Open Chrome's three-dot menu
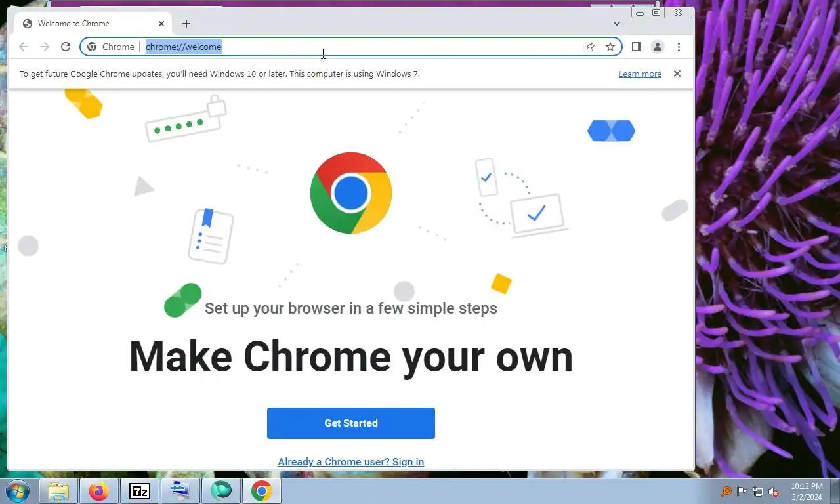The image size is (840, 504). point(679,47)
